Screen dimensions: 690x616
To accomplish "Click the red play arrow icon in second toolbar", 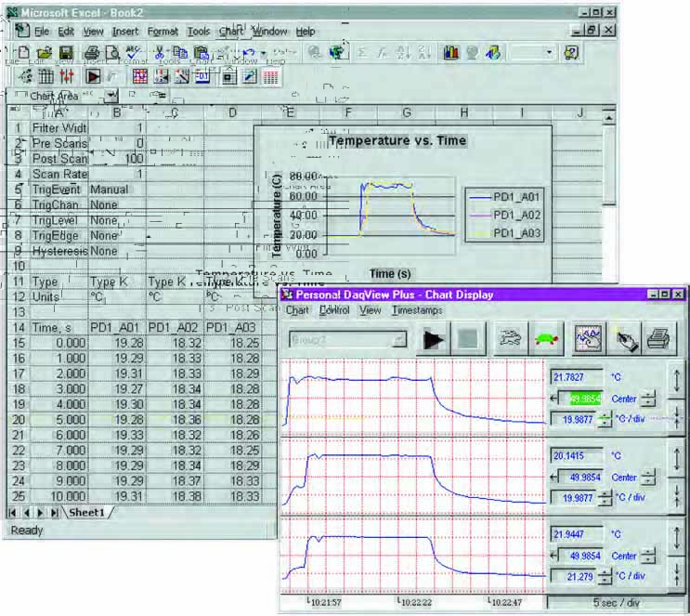I will pos(93,77).
